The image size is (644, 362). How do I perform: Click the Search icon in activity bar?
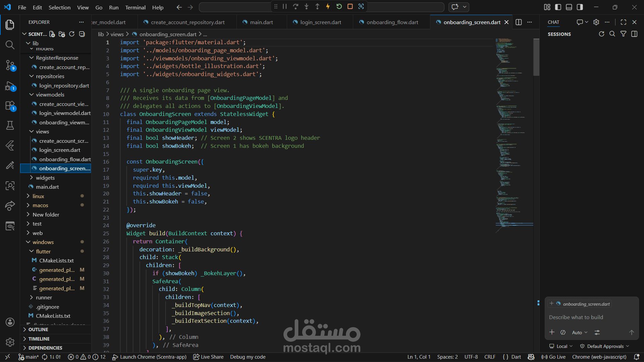[x=10, y=45]
